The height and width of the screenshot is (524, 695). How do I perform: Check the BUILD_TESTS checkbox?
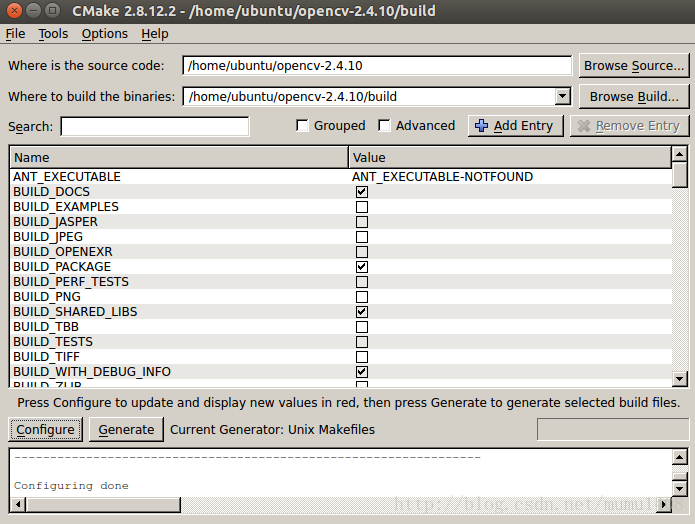pyautogui.click(x=362, y=342)
